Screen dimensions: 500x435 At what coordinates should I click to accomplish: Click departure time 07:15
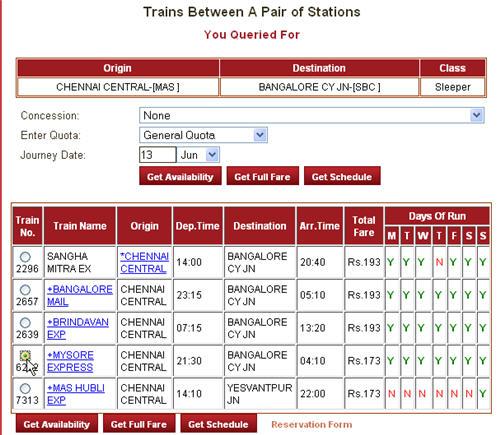[189, 328]
